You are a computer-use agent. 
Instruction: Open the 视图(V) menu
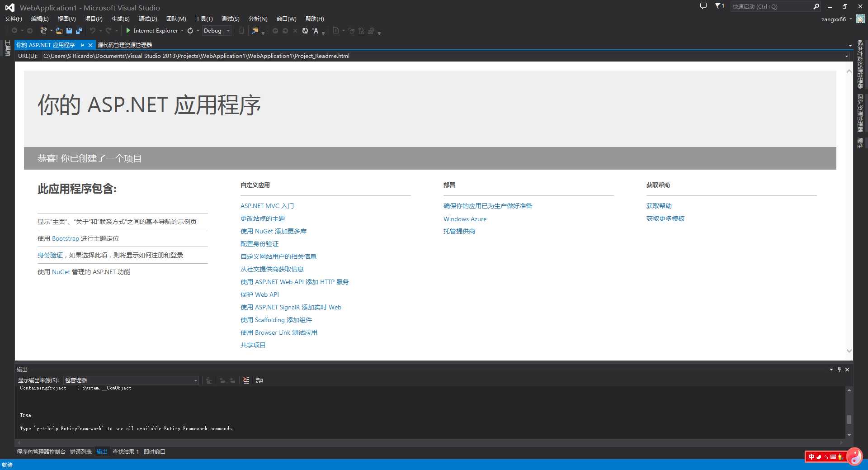point(66,19)
